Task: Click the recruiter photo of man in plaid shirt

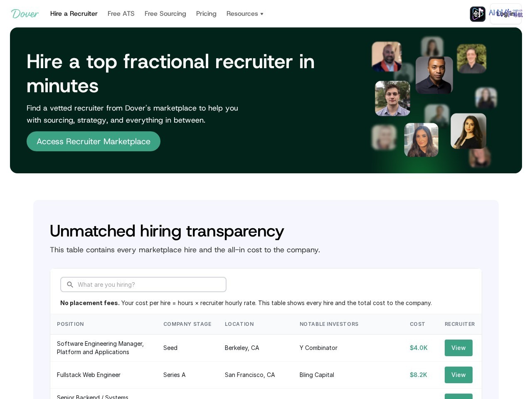Action: 393,99
